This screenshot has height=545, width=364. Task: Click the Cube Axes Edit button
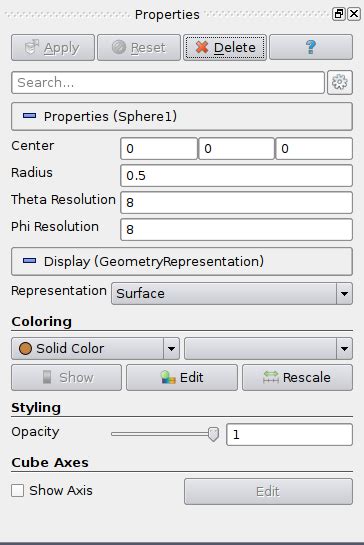coord(268,491)
